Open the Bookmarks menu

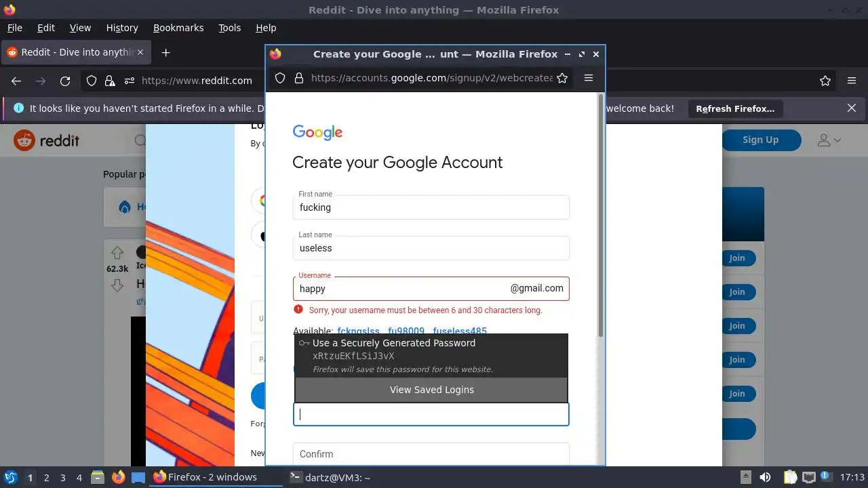[x=178, y=28]
